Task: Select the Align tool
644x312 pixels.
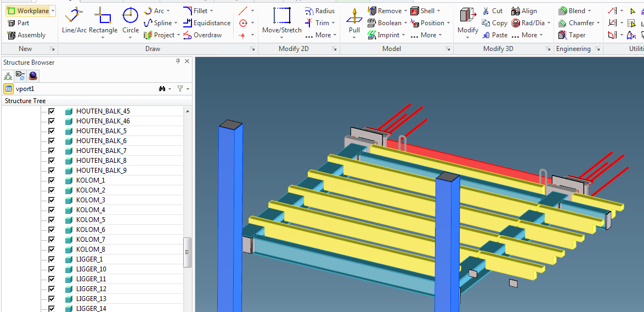Action: click(x=524, y=11)
